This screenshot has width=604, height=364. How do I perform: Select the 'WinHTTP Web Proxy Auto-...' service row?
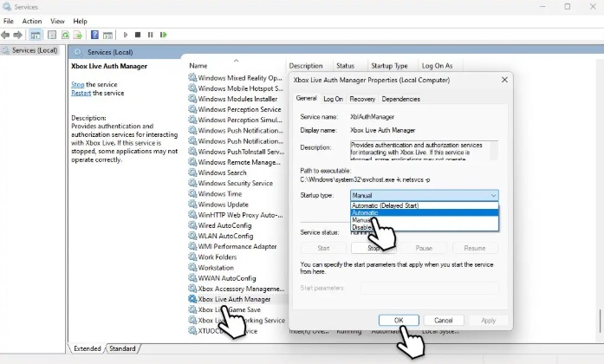236,215
